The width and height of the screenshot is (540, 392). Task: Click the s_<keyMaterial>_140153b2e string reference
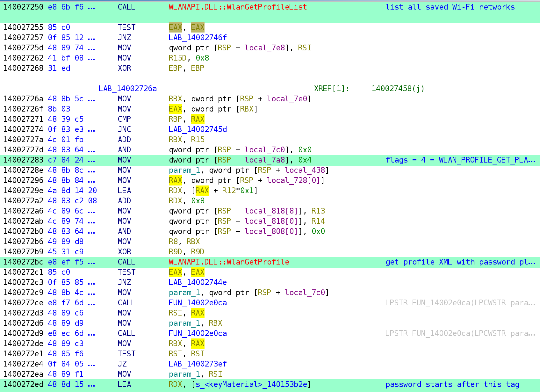click(x=251, y=384)
